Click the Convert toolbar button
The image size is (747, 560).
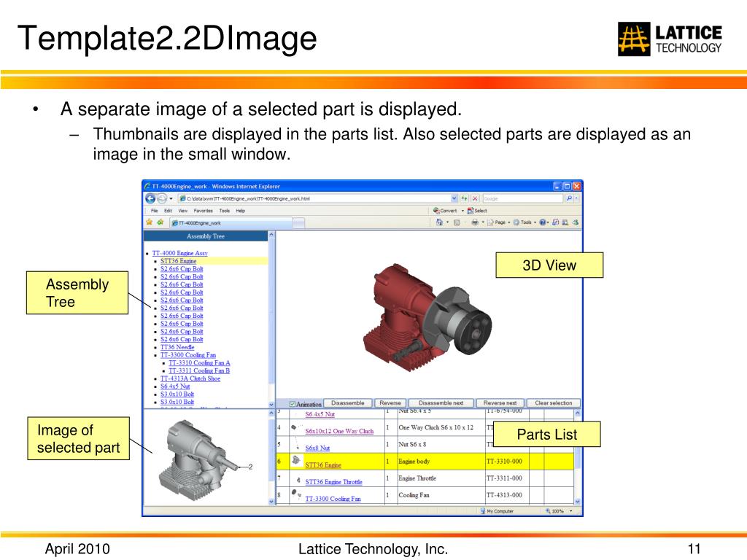click(445, 211)
